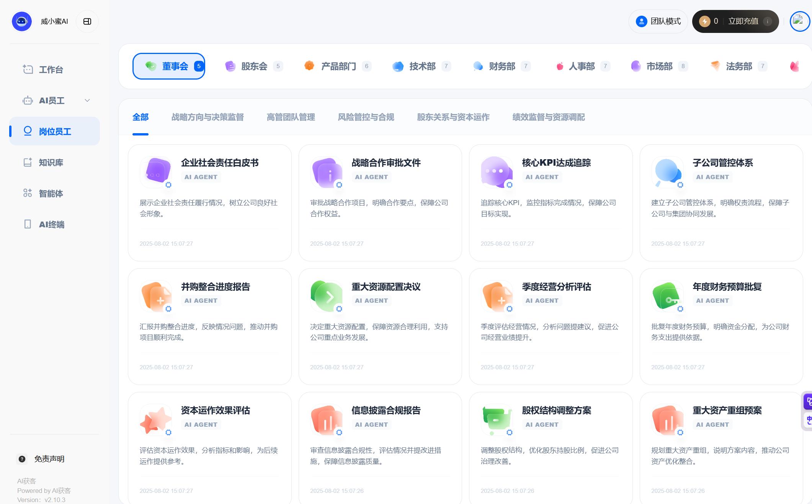The width and height of the screenshot is (812, 504).
Task: Expand the AI员工 submenu chevron
Action: point(87,100)
